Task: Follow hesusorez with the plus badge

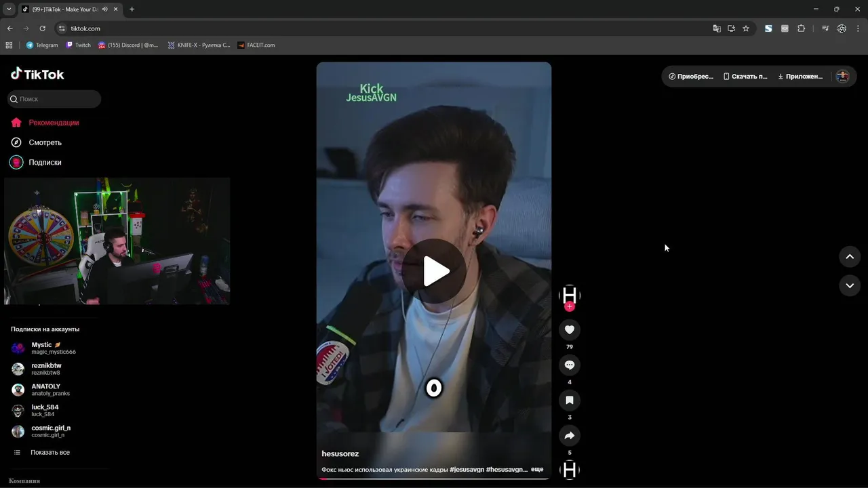Action: tap(570, 307)
